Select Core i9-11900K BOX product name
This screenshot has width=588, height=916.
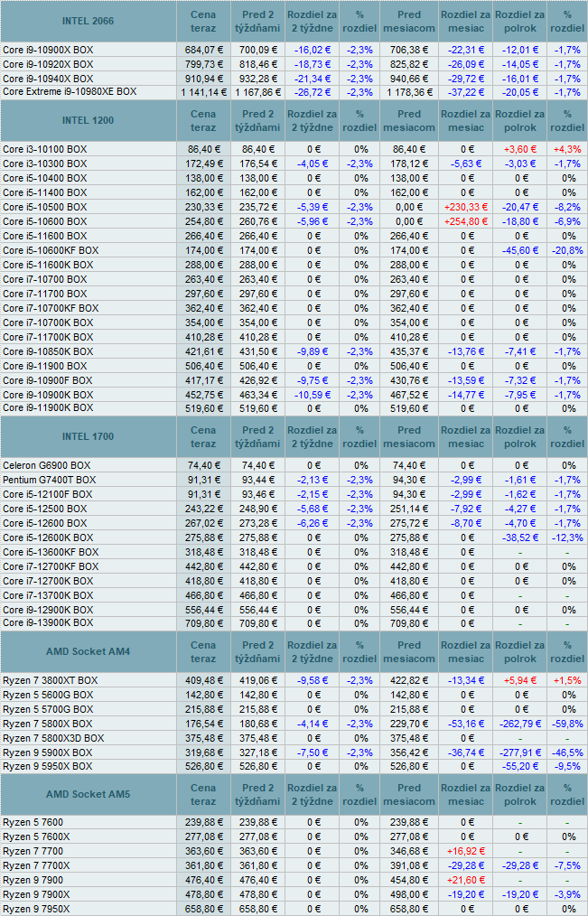tap(48, 407)
